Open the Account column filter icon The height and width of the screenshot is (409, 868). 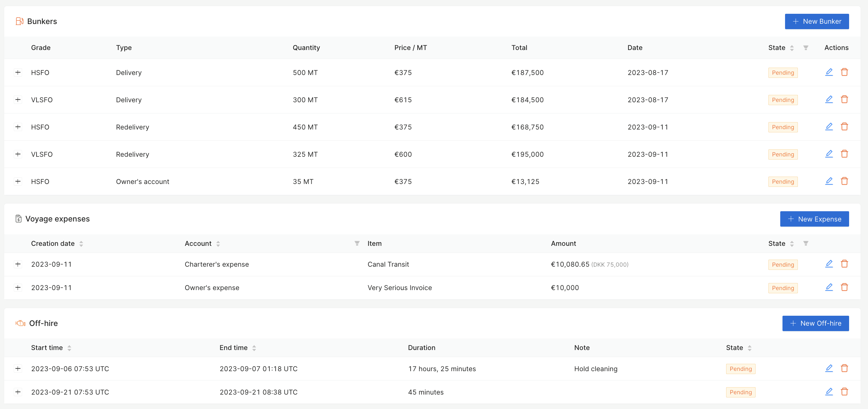pos(357,243)
